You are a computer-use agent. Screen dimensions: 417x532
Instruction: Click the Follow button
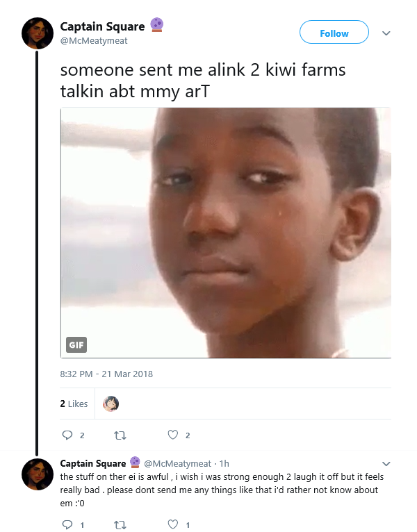coord(334,32)
